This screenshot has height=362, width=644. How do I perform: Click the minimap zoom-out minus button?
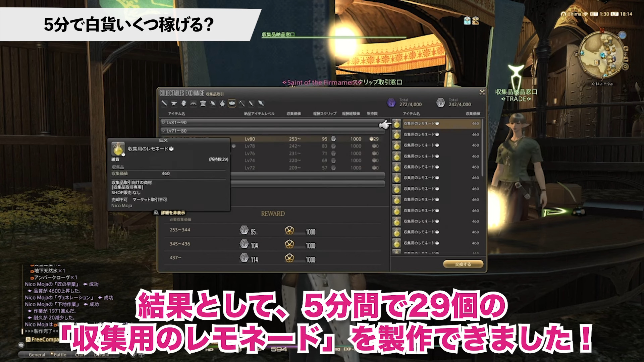626,60
